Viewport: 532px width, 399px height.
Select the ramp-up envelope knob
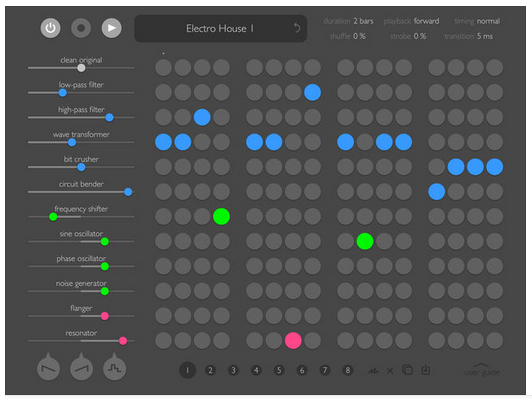pos(81,367)
